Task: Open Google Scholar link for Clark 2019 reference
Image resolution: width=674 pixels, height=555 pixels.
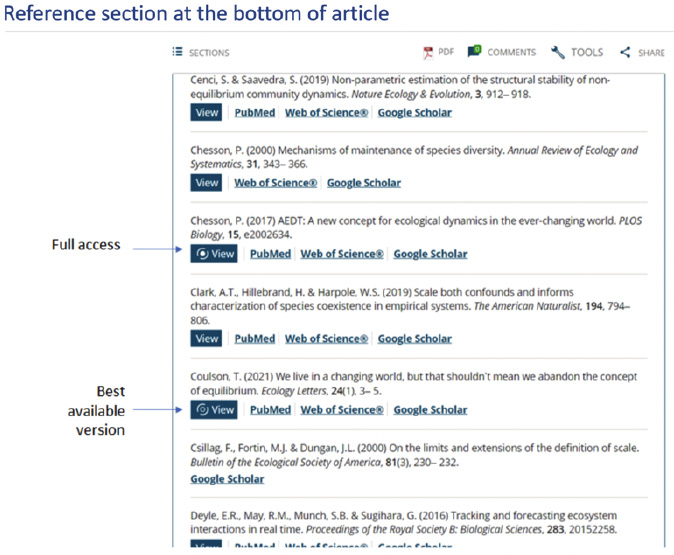Action: coord(415,339)
